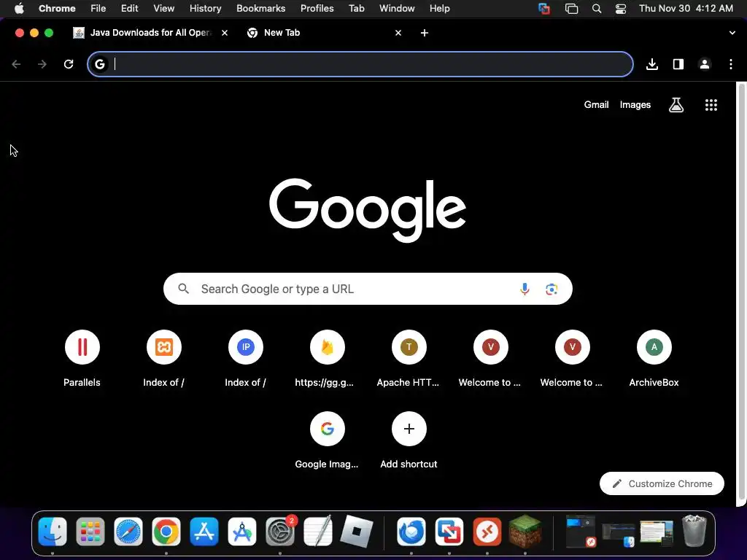Click the Add shortcut button
This screenshot has width=747, height=560.
click(409, 440)
